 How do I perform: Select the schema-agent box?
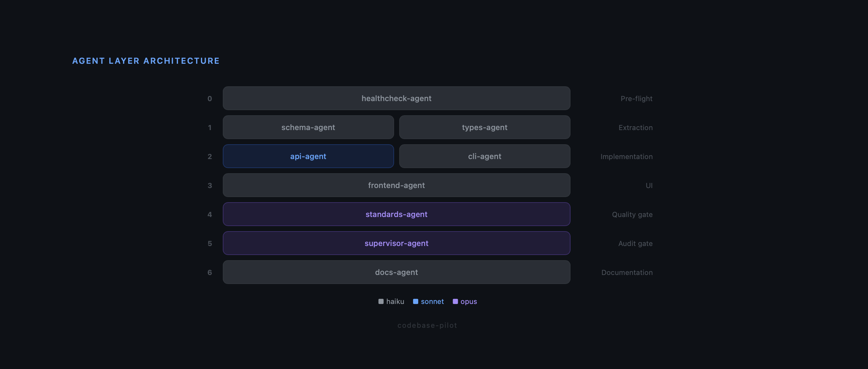pos(308,127)
